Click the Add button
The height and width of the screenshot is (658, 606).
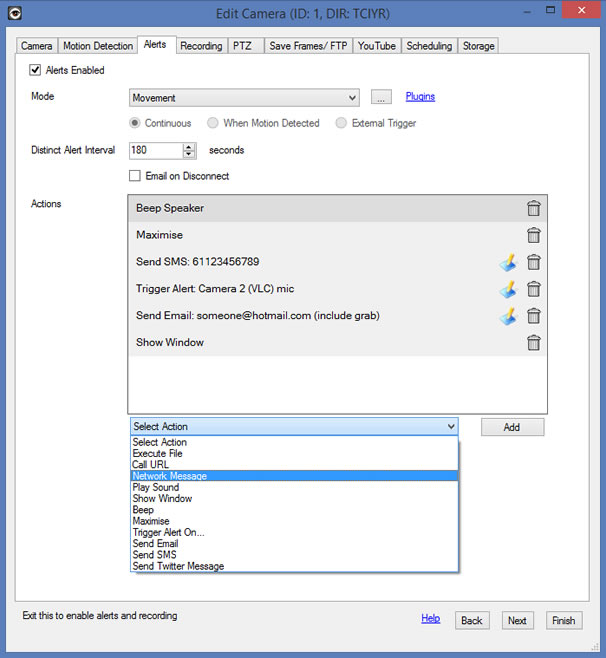click(x=512, y=427)
